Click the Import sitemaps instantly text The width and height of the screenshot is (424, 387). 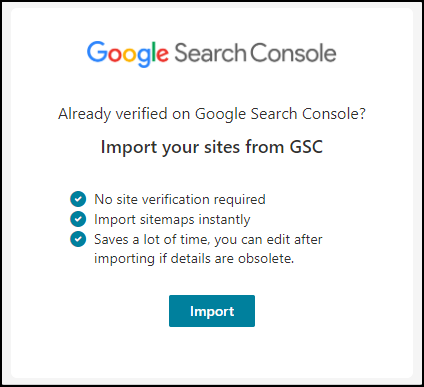coord(172,219)
